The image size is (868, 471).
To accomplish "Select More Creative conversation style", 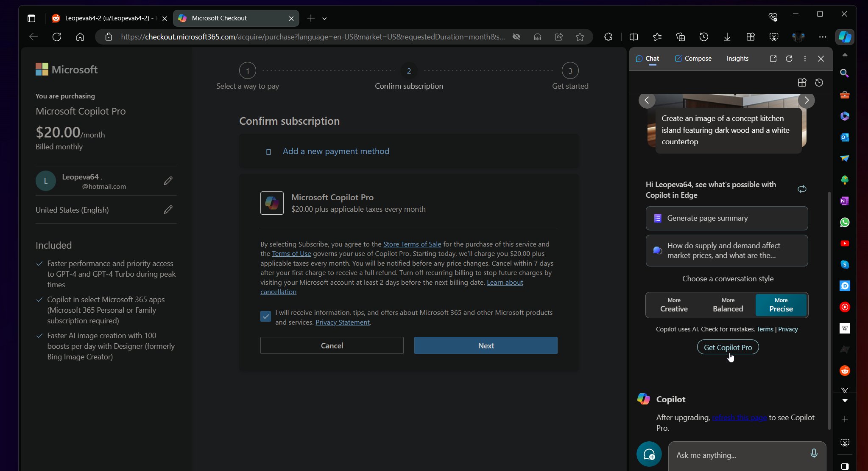I will click(x=674, y=305).
